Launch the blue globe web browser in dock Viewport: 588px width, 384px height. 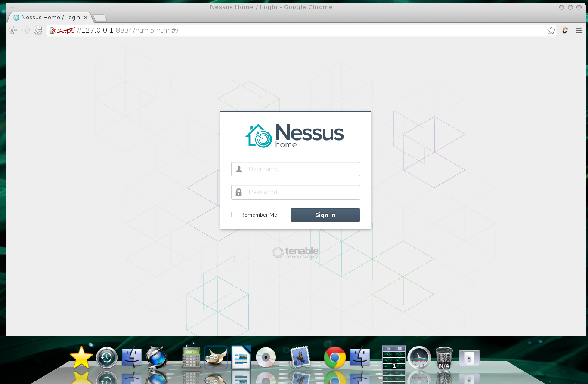pyautogui.click(x=157, y=357)
